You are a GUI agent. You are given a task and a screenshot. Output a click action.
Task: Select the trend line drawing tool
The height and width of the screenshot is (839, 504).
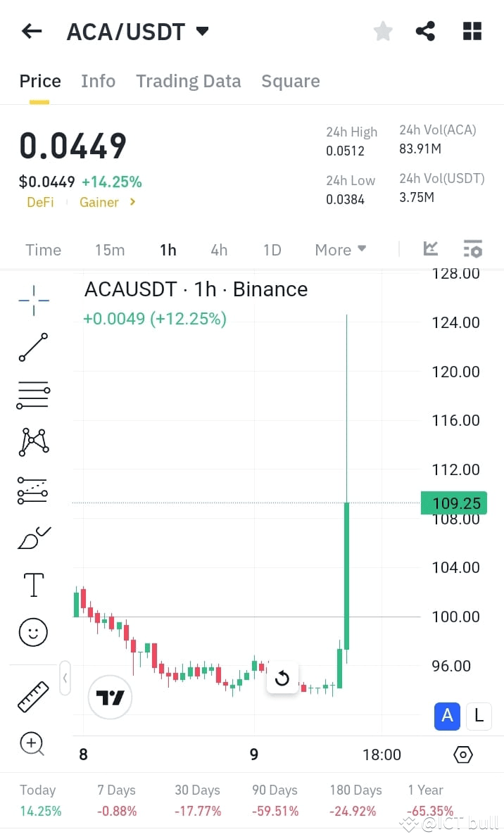pos(33,347)
